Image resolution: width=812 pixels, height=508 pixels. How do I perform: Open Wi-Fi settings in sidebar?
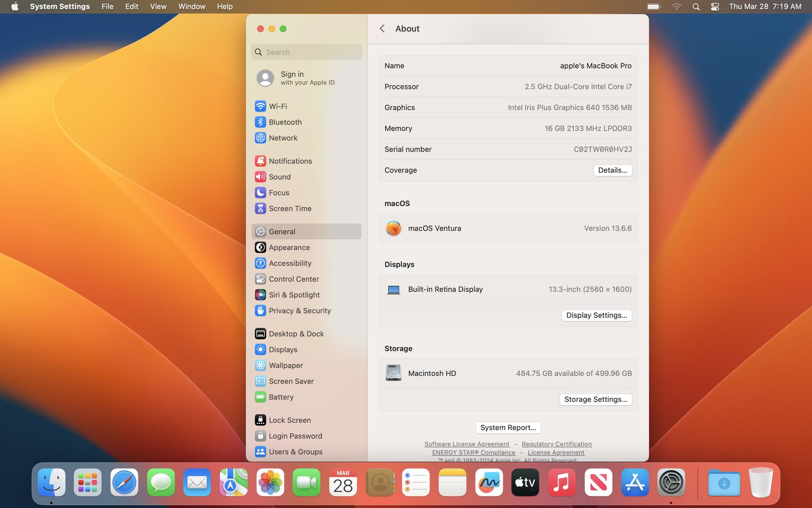point(306,106)
